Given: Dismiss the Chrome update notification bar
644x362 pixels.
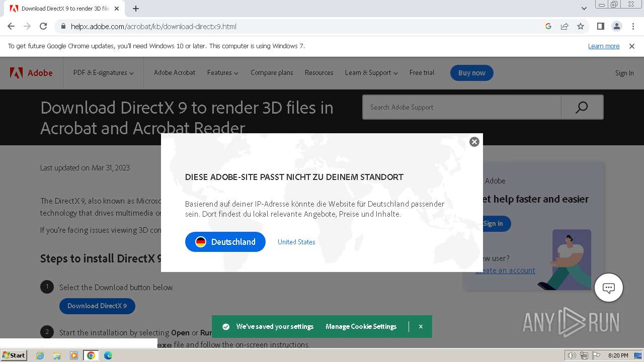Looking at the screenshot, I should pos(632,46).
